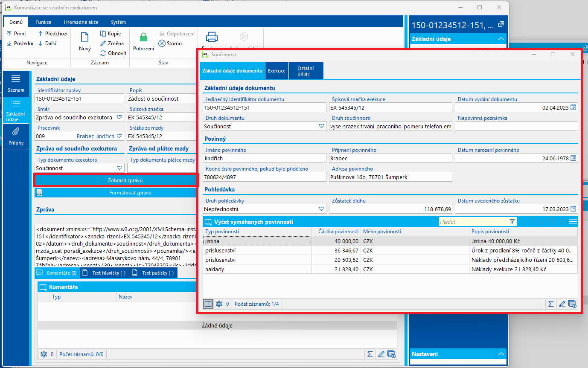
Task: Click the Adresa povinného input field
Action: click(390, 177)
